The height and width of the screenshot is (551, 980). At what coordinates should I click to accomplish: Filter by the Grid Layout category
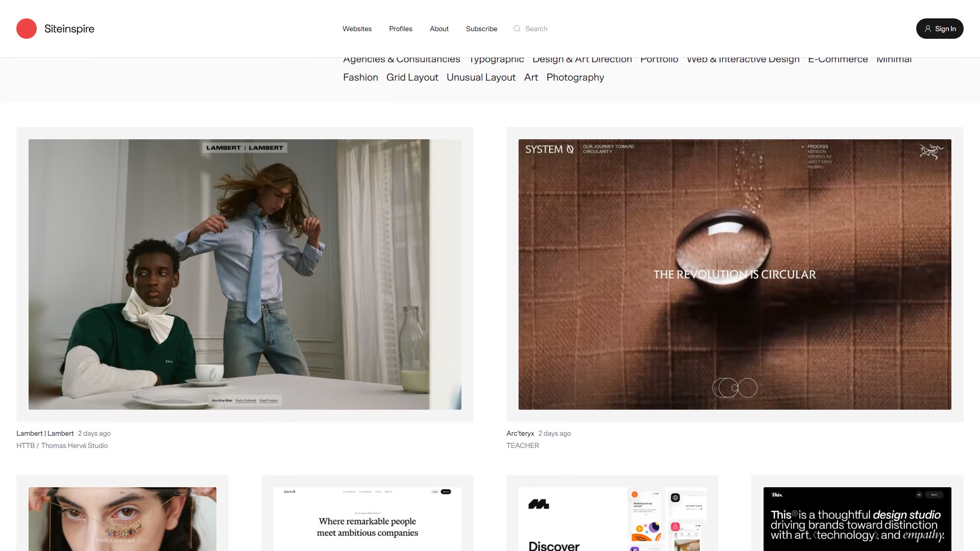coord(412,77)
